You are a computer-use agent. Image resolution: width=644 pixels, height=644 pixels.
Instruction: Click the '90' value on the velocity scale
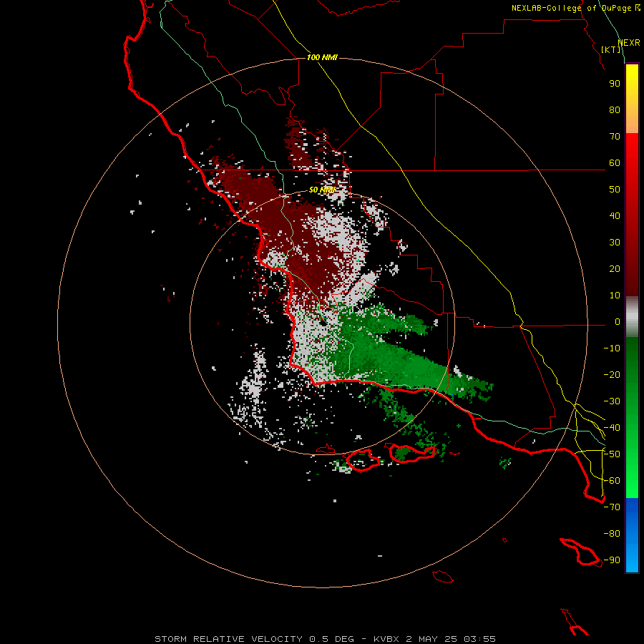[x=615, y=84]
